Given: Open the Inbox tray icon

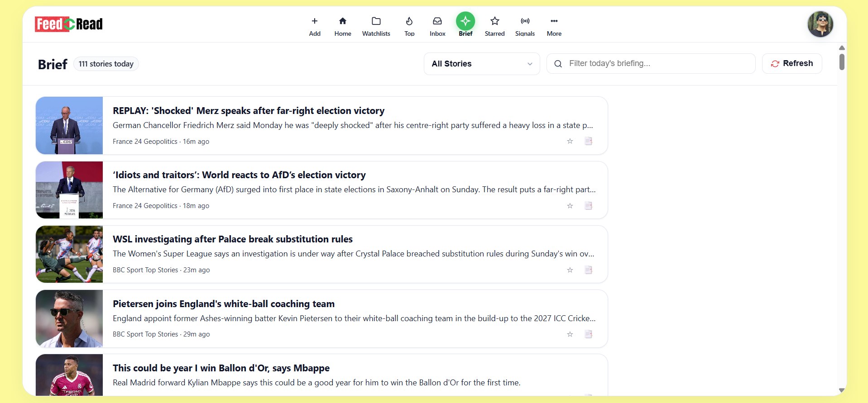Looking at the screenshot, I should click(437, 21).
